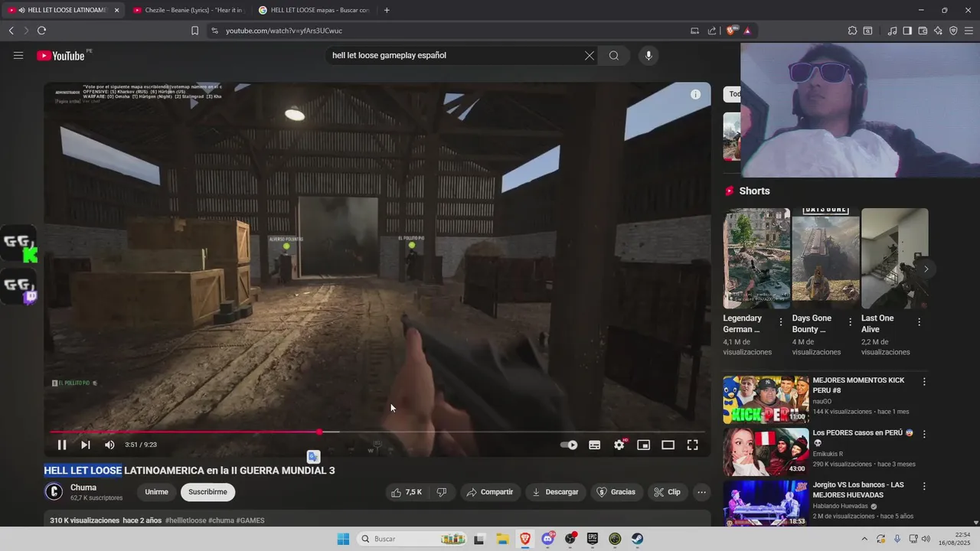Switch to theater mode
The height and width of the screenshot is (551, 980).
[668, 445]
